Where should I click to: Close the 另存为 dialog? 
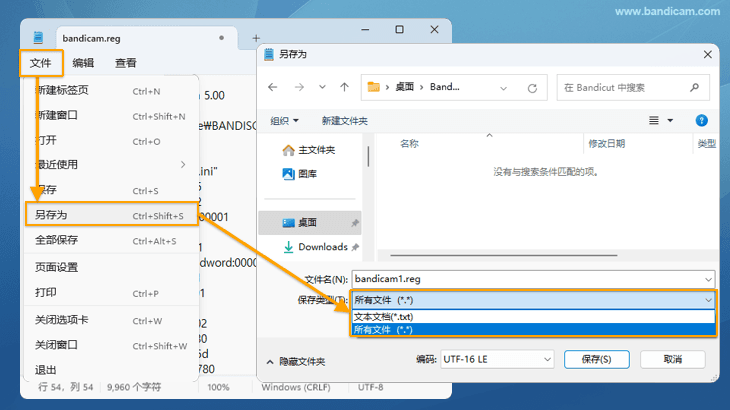point(707,54)
